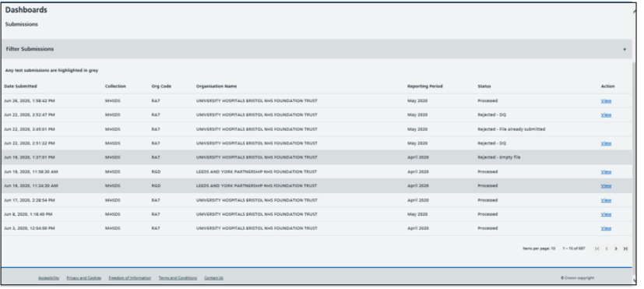Click 'Processed' status in the Jun 26 row
The height and width of the screenshot is (289, 644).
click(487, 100)
